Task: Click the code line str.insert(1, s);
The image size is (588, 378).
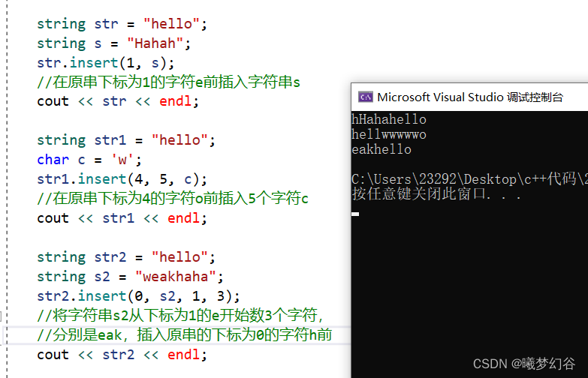Action: (106, 63)
